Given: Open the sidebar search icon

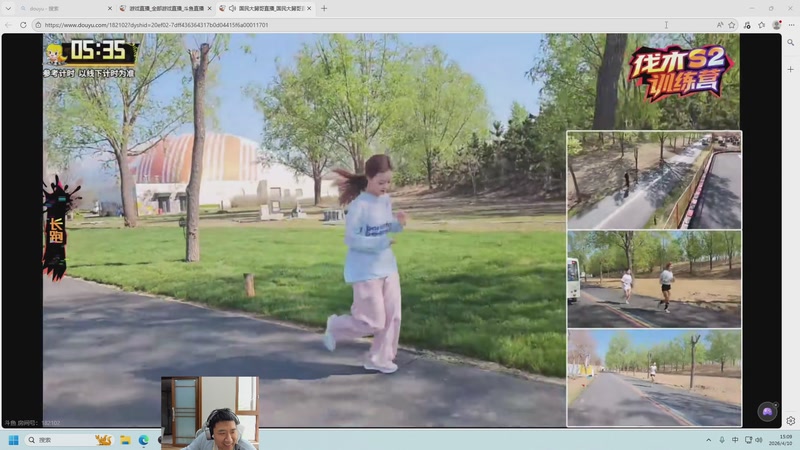Looking at the screenshot, I should [790, 43].
